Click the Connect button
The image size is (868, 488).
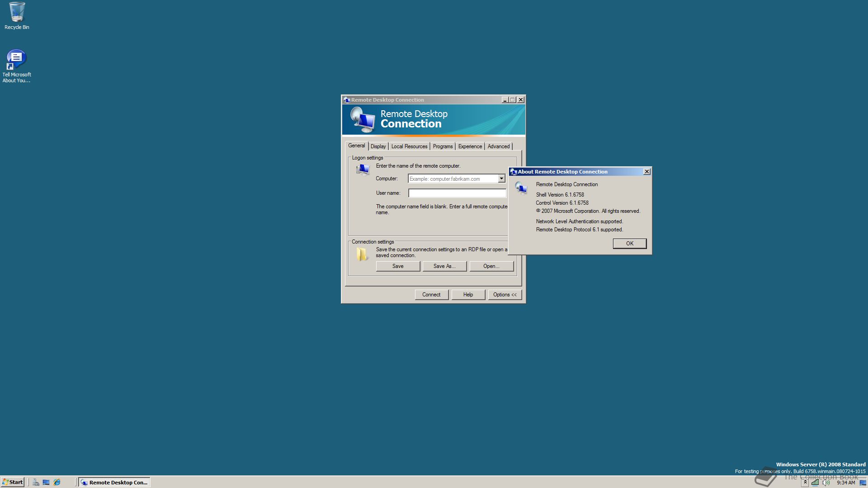click(431, 295)
